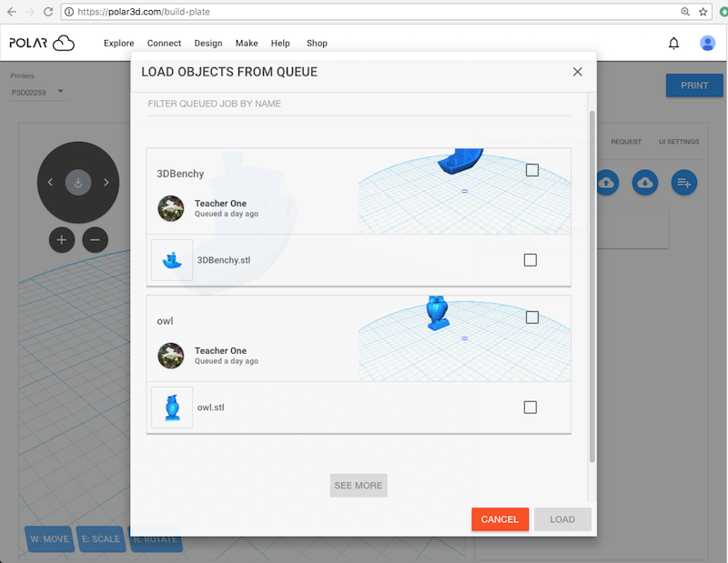Click the LOAD button
Viewport: 728px width, 563px height.
coord(562,519)
